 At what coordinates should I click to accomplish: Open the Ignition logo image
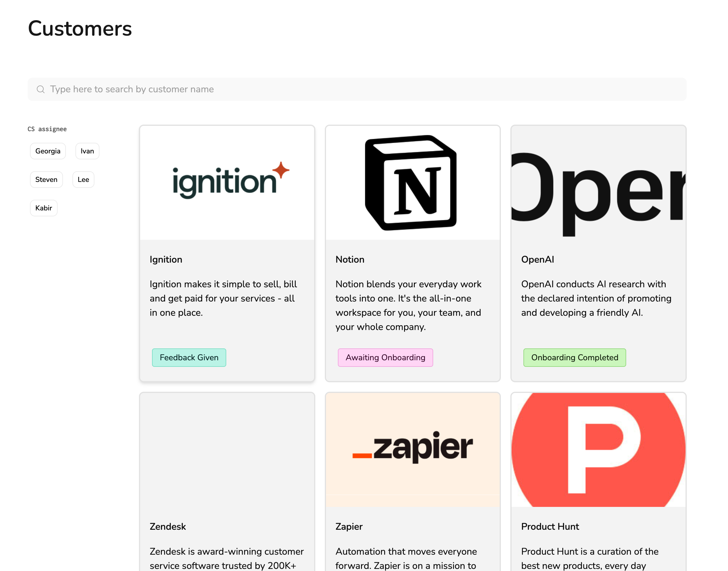[x=227, y=183]
